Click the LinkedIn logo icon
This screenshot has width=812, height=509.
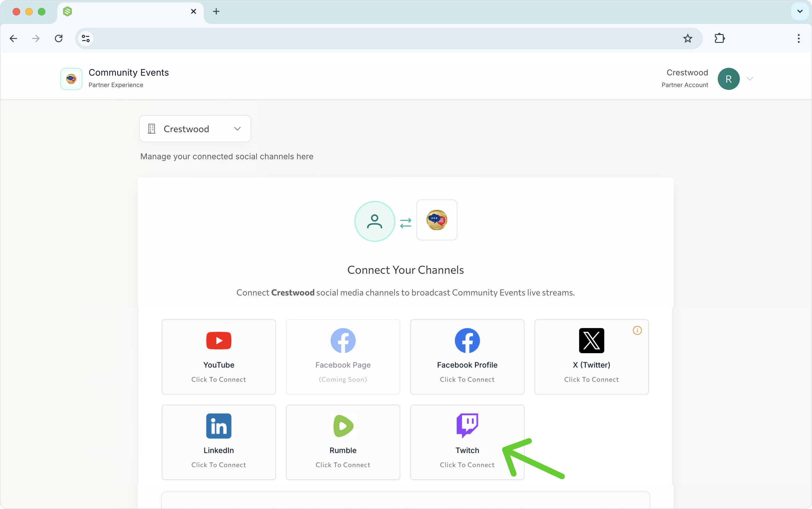pyautogui.click(x=219, y=426)
